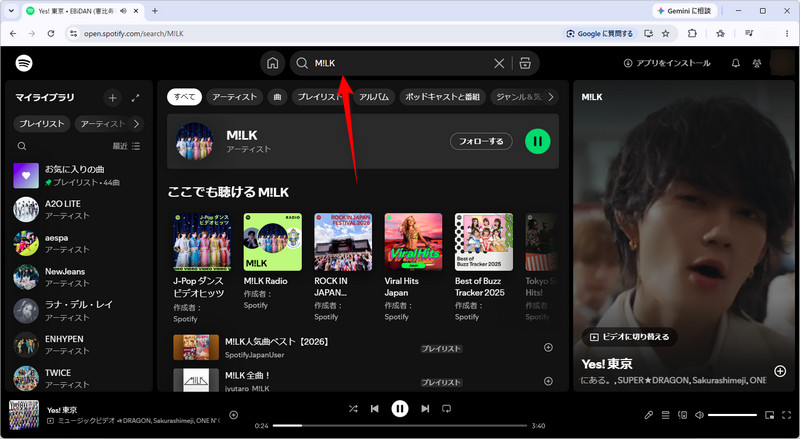Screen dimensions: 800x439
Task: Follow the M!LK artist
Action: tap(481, 141)
